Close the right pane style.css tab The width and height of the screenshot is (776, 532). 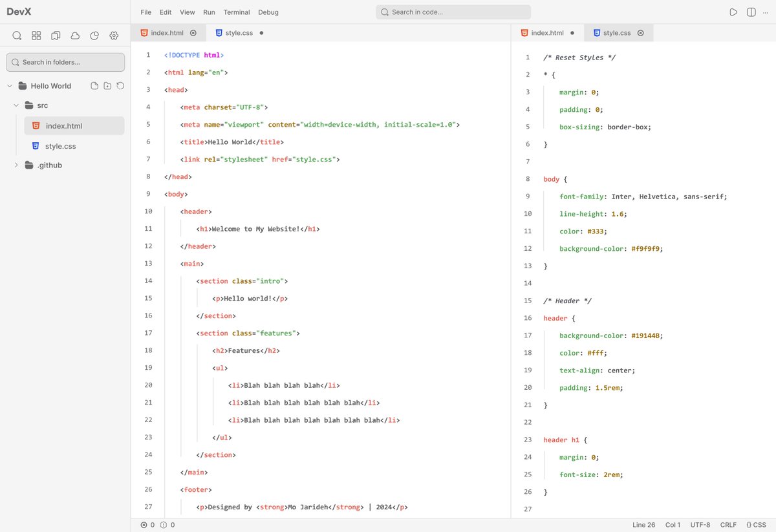pyautogui.click(x=640, y=33)
